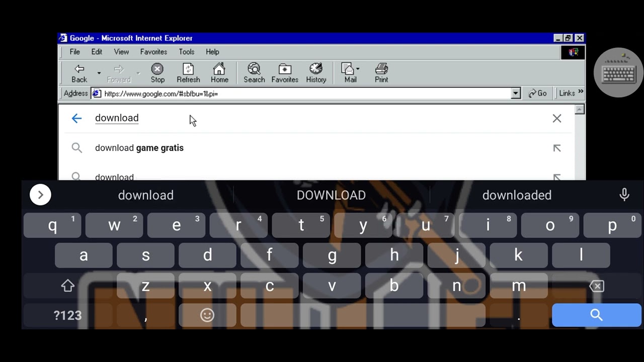Expand the address bar dropdown
Screen dimensions: 644x362
(x=515, y=94)
